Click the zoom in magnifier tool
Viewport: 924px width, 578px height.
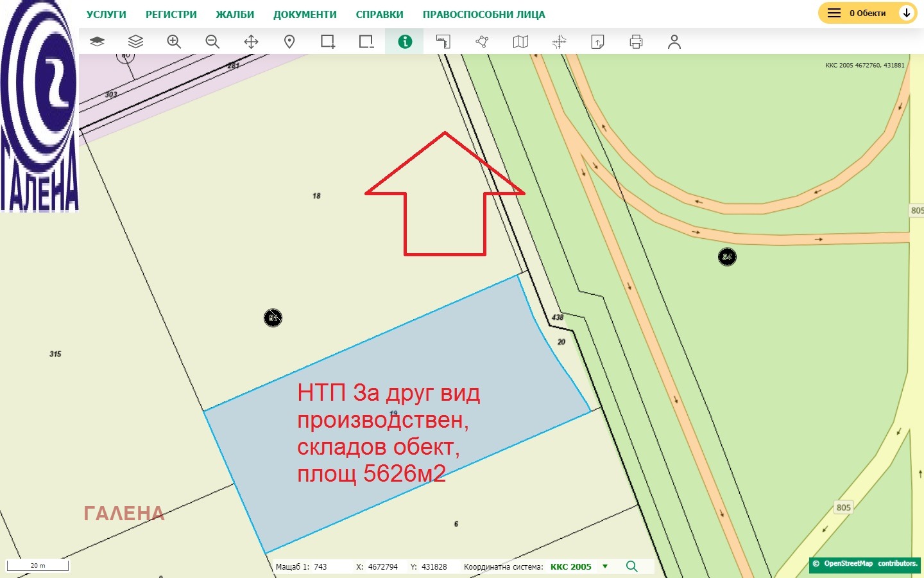pyautogui.click(x=174, y=42)
